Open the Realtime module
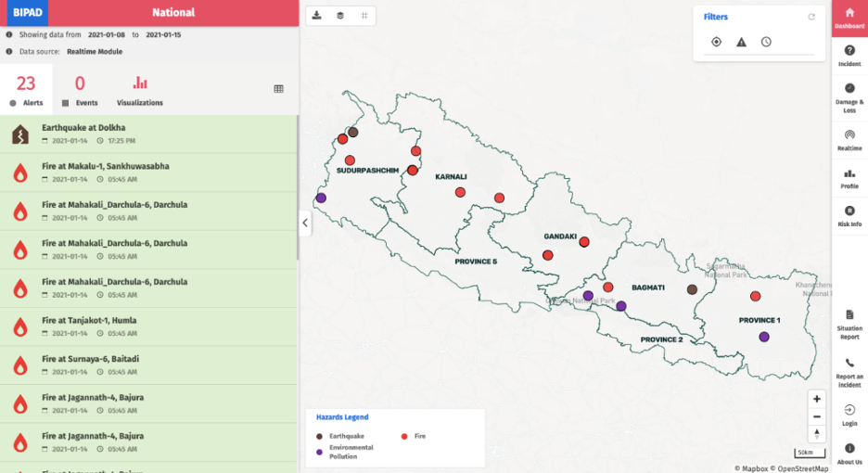 pos(849,140)
